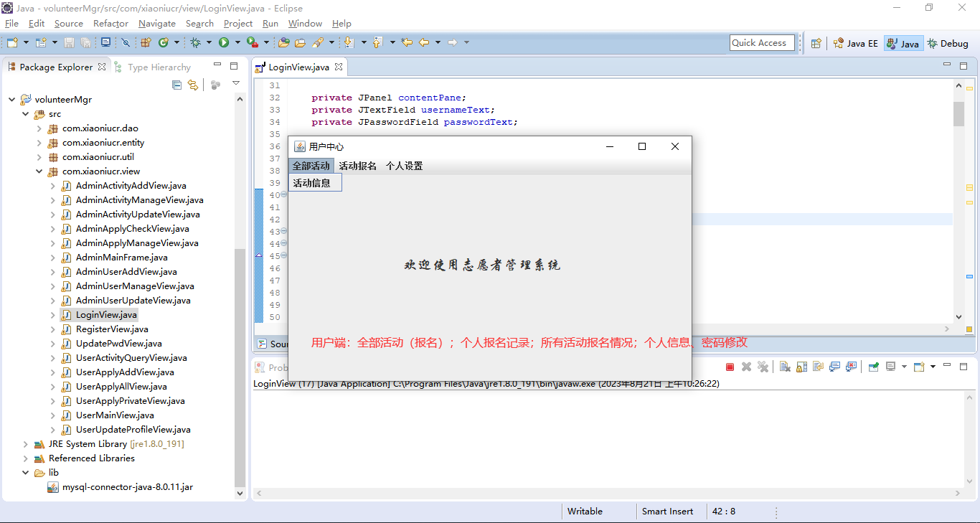Toggle Skip All Breakpoints toolbar icon
The image size is (980, 523).
126,42
